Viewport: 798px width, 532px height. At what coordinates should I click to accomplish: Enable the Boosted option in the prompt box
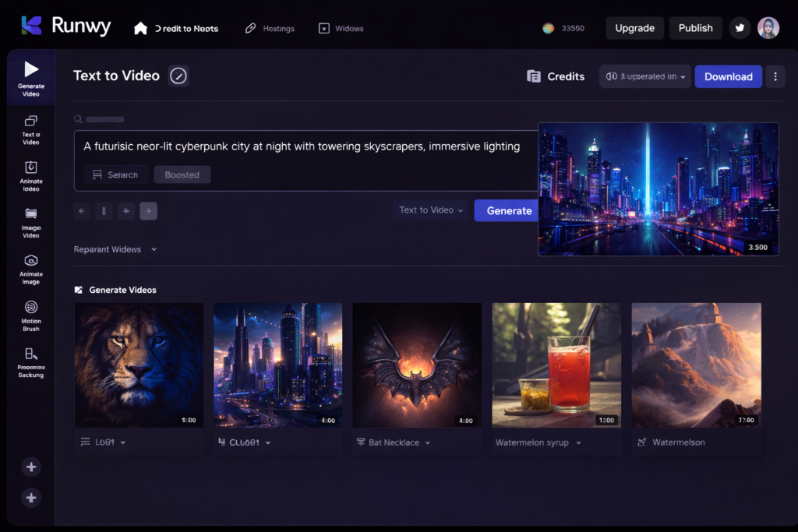point(182,174)
